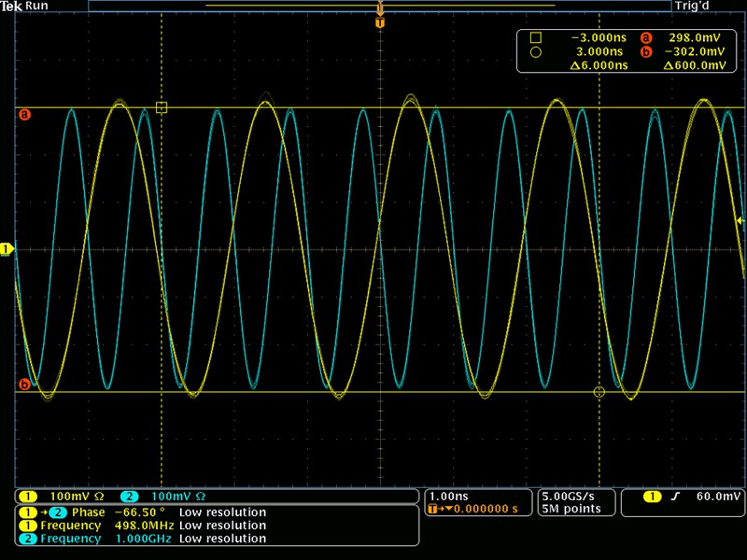This screenshot has width=747, height=560.
Task: Click horizontal cursor 'b' marker
Action: (25, 385)
